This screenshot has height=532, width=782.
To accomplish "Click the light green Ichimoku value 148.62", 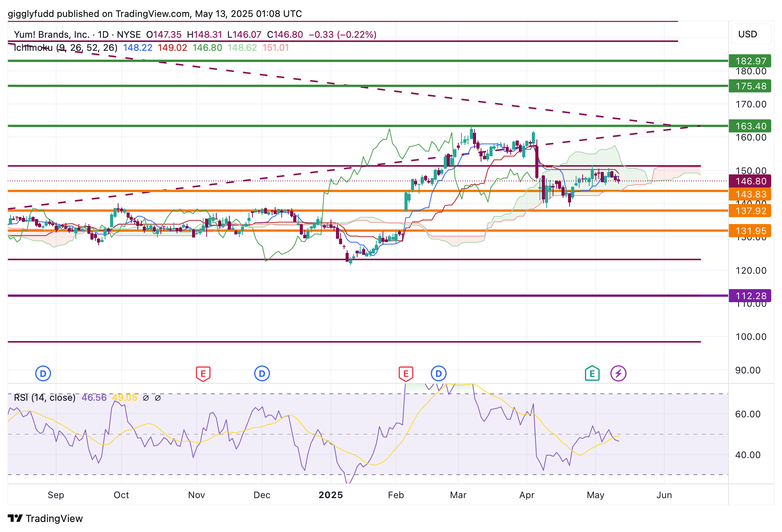I will tap(242, 48).
